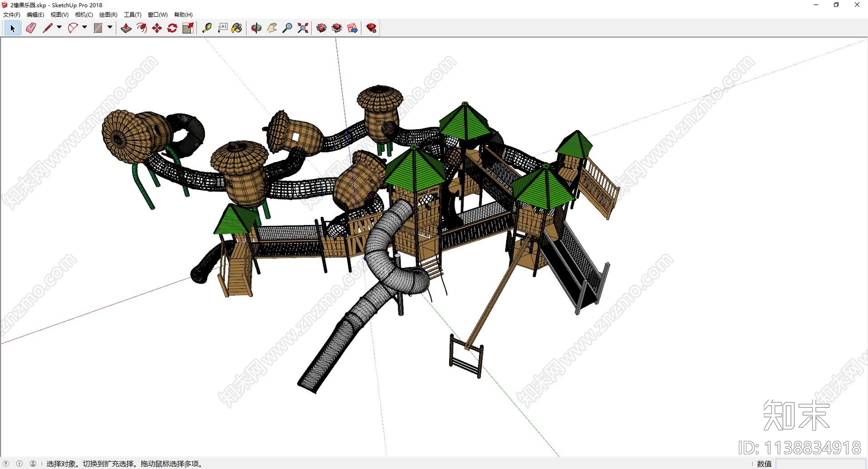Screen dimensions: 868x469
Task: Restore down the SketchUp window
Action: point(837,5)
